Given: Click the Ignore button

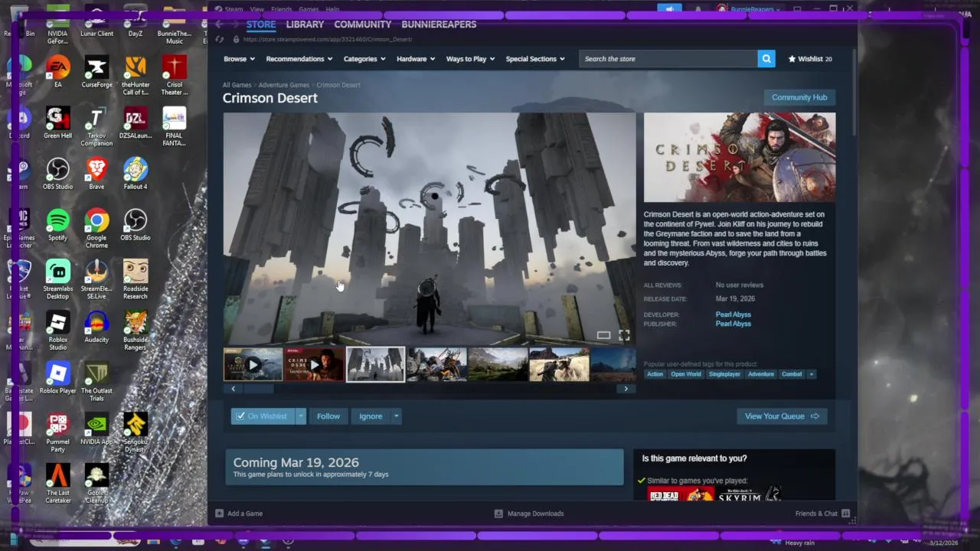Looking at the screenshot, I should pyautogui.click(x=371, y=416).
